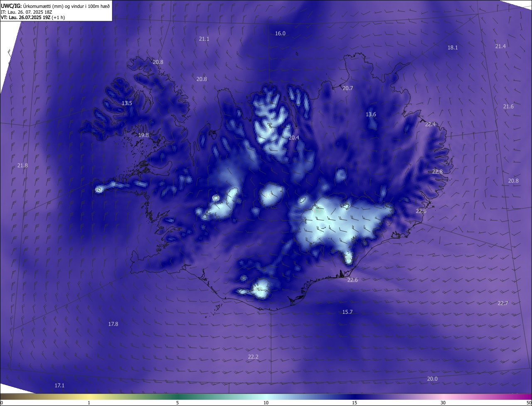Click the 22.7 value label
Image resolution: width=532 pixels, height=406 pixels.
coord(503,303)
